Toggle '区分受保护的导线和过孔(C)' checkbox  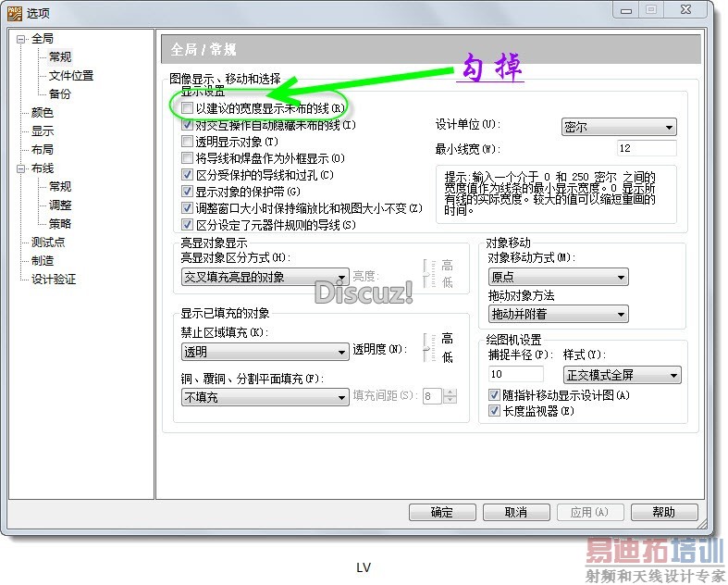[187, 175]
